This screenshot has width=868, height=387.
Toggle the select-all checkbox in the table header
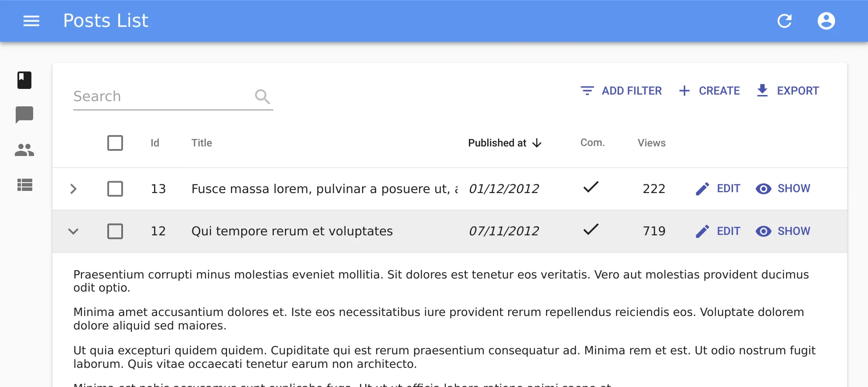(115, 143)
